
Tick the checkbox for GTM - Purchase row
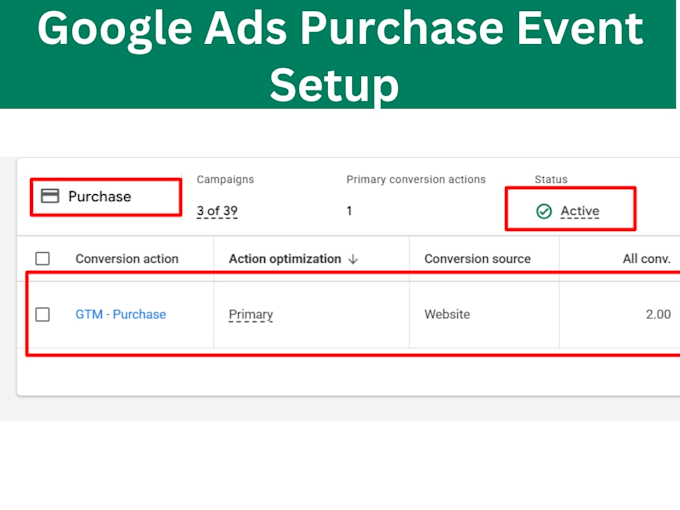[42, 314]
